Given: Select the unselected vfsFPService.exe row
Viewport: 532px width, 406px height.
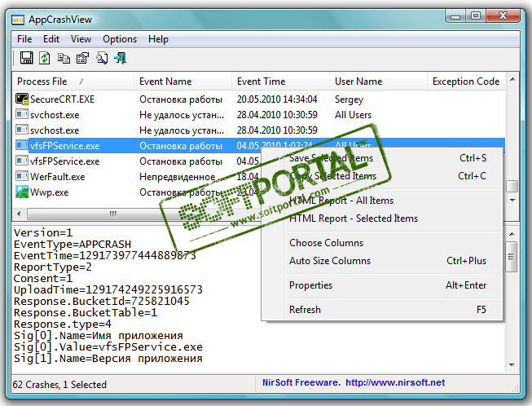Looking at the screenshot, I should 137,161.
